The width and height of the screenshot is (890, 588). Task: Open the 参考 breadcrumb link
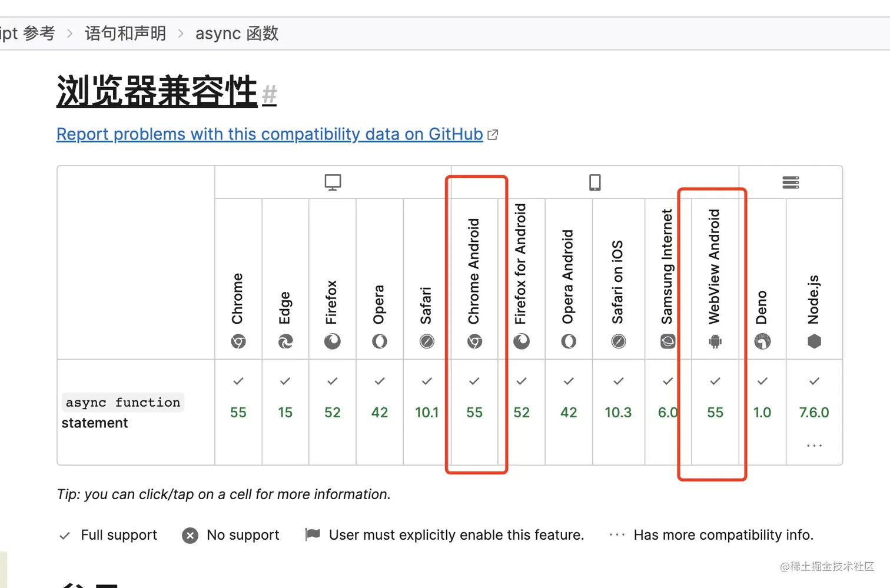coord(28,34)
